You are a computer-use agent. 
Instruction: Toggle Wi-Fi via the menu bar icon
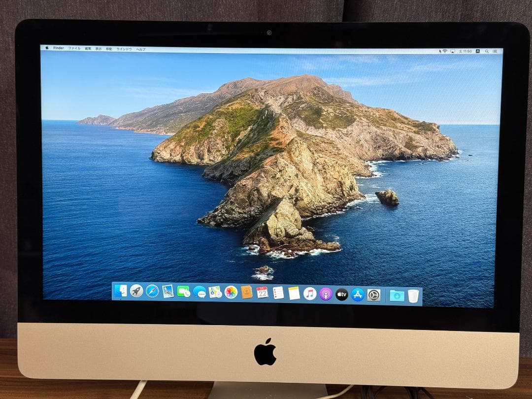[445, 49]
